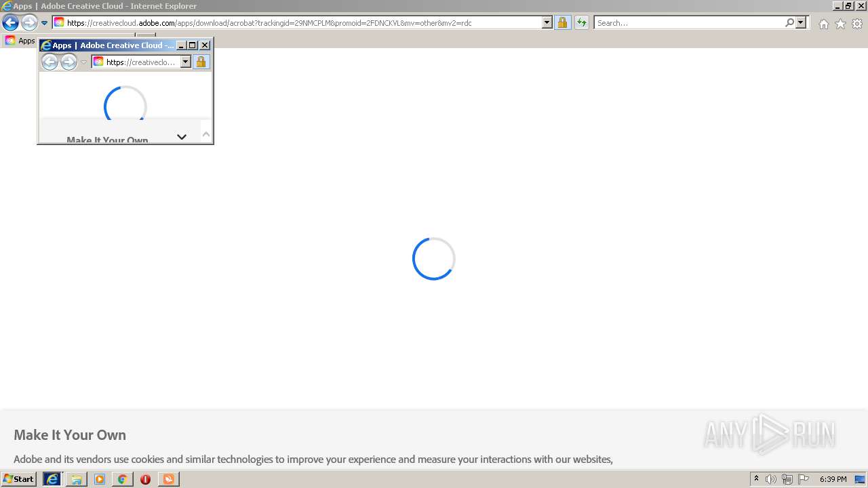
Task: Open recent pages dropdown in small popup window
Action: click(x=84, y=62)
